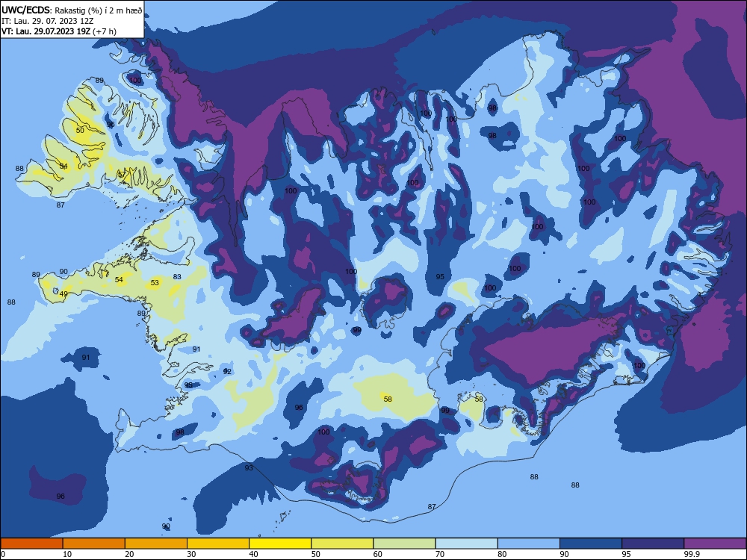Click the humidity value '92' on the map
The image size is (747, 560).
(x=227, y=371)
